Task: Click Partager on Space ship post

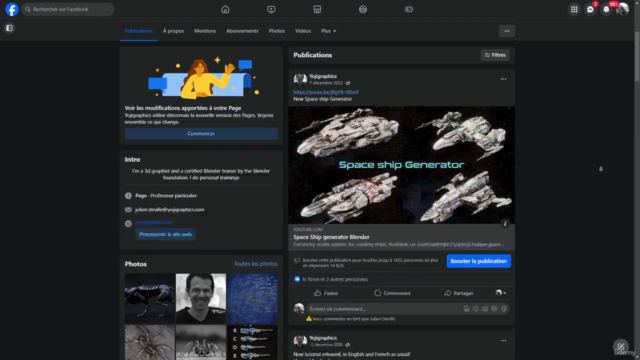Action: [x=459, y=293]
